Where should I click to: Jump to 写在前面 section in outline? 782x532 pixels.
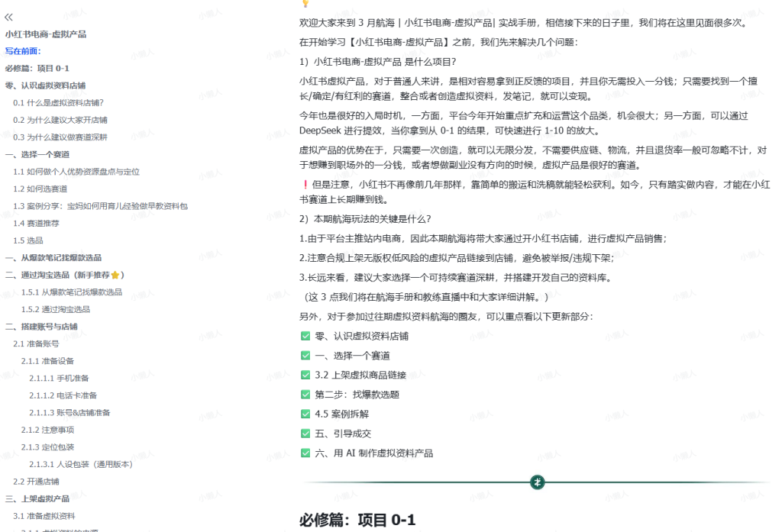[x=23, y=51]
